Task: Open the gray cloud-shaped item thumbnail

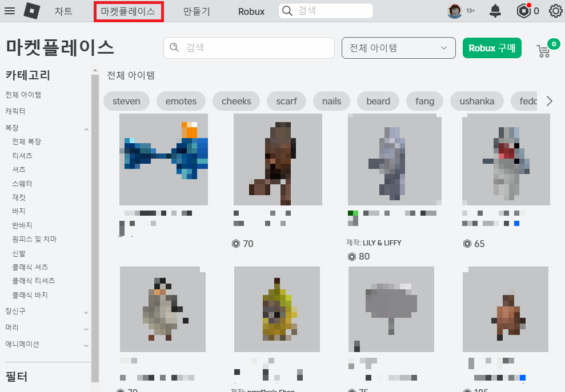Action: [x=391, y=309]
